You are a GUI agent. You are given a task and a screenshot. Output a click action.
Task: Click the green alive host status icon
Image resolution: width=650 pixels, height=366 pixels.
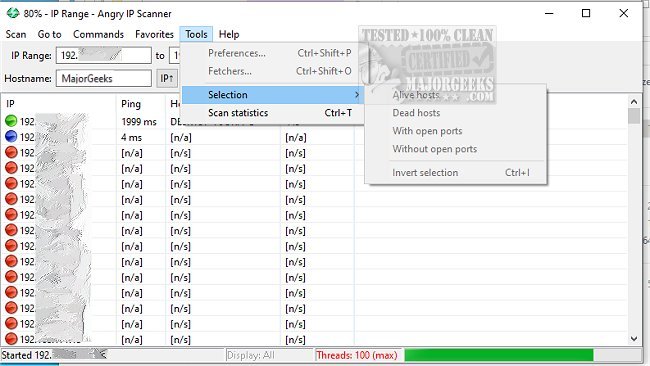click(x=11, y=121)
